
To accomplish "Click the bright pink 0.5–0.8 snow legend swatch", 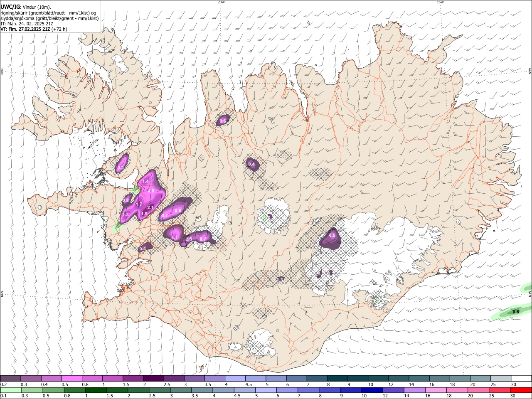I will 72,378.
